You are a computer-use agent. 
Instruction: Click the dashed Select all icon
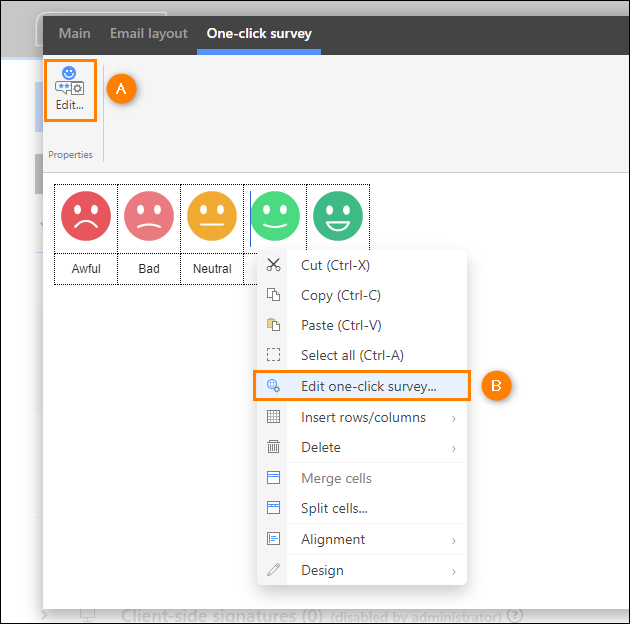coord(274,355)
